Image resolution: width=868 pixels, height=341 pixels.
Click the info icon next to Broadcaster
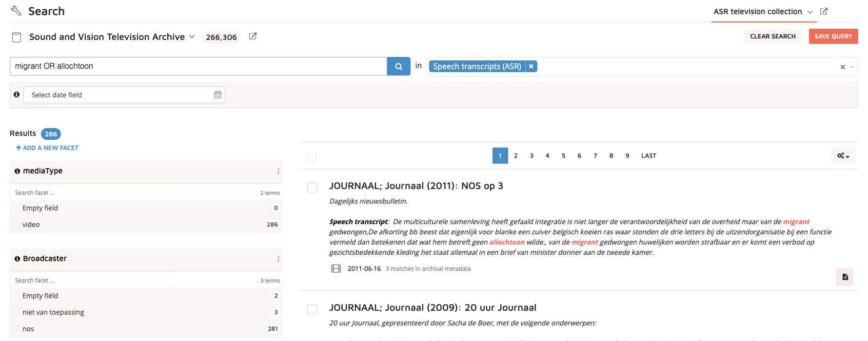click(x=17, y=259)
